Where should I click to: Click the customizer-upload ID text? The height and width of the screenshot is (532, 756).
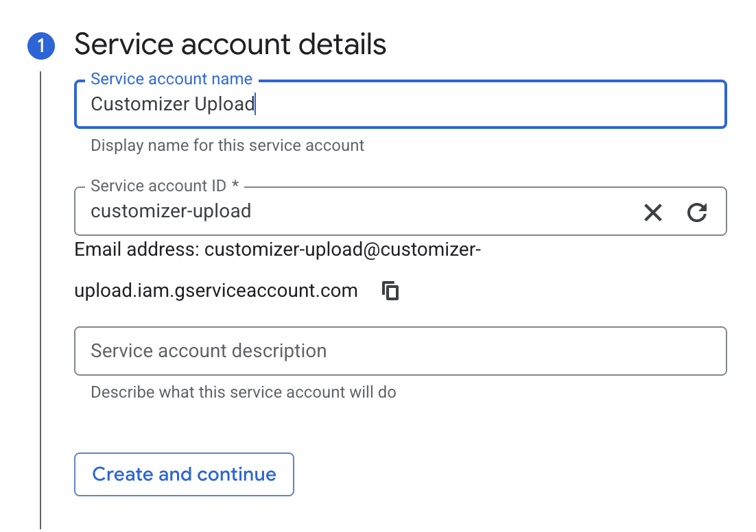click(x=171, y=210)
